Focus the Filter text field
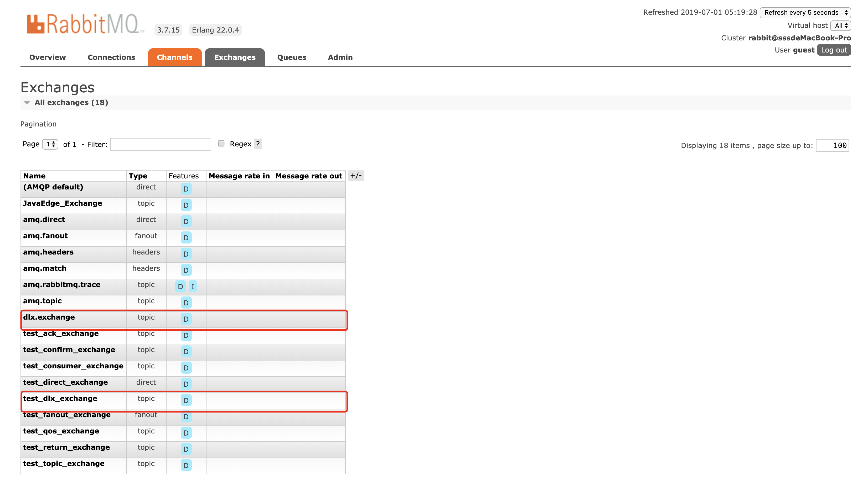Image resolution: width=868 pixels, height=477 pixels. [161, 144]
